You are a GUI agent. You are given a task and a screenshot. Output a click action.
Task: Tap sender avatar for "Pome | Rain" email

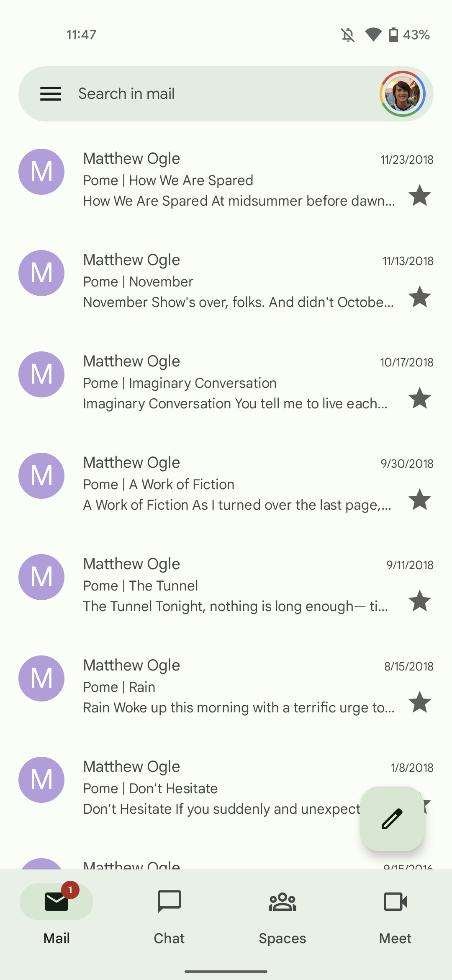[x=41, y=678]
